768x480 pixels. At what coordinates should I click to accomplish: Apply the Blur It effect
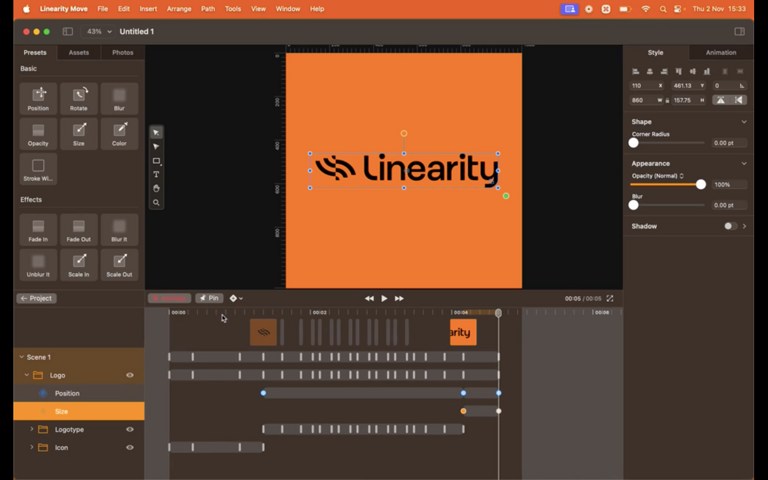120,230
